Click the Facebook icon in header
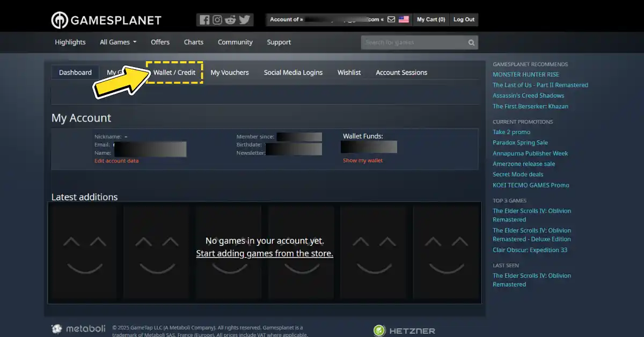The height and width of the screenshot is (337, 644). pos(204,20)
